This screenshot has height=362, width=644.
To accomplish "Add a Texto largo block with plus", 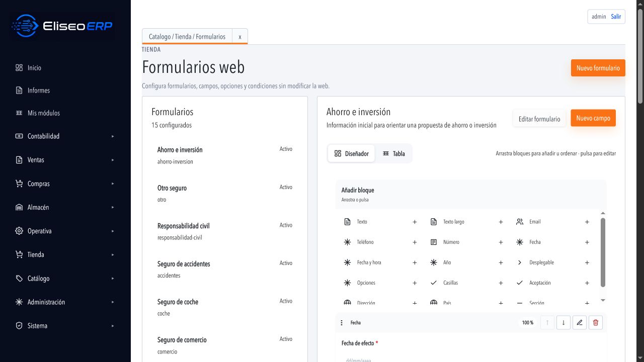I will pos(501,222).
